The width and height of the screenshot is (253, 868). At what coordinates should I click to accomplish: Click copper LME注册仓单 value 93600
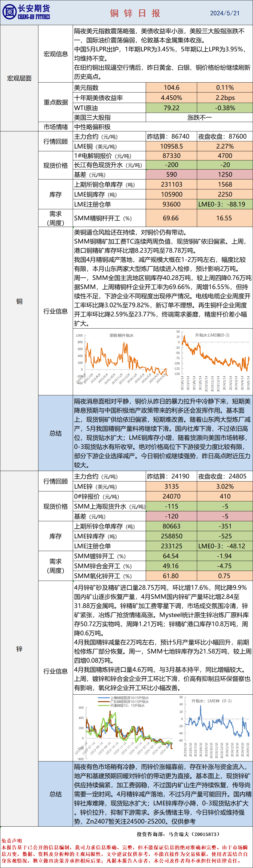[171, 204]
